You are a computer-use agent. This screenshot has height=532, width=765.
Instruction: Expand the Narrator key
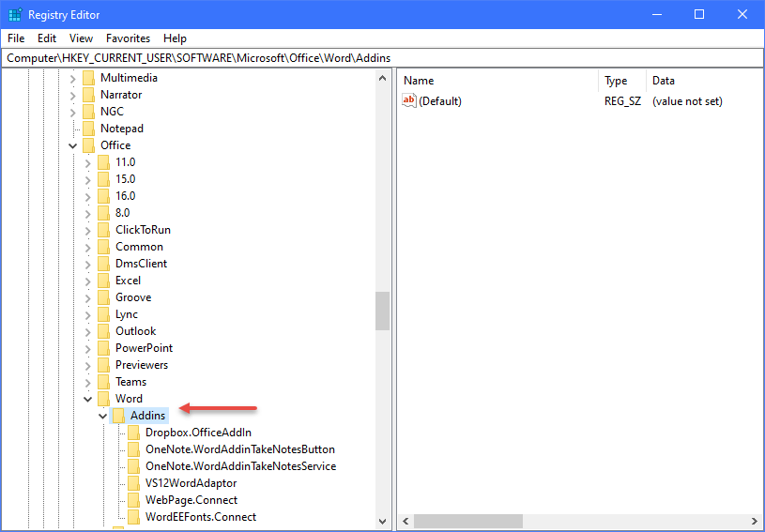click(72, 95)
